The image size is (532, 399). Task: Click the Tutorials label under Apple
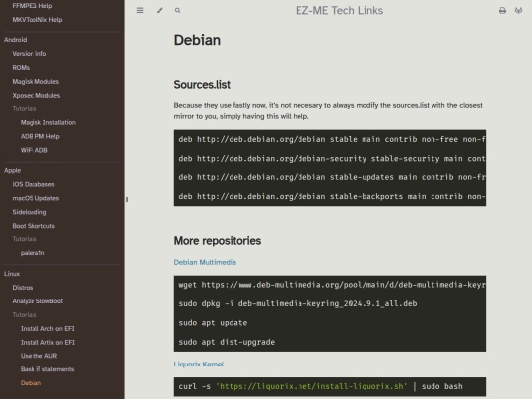tap(25, 239)
